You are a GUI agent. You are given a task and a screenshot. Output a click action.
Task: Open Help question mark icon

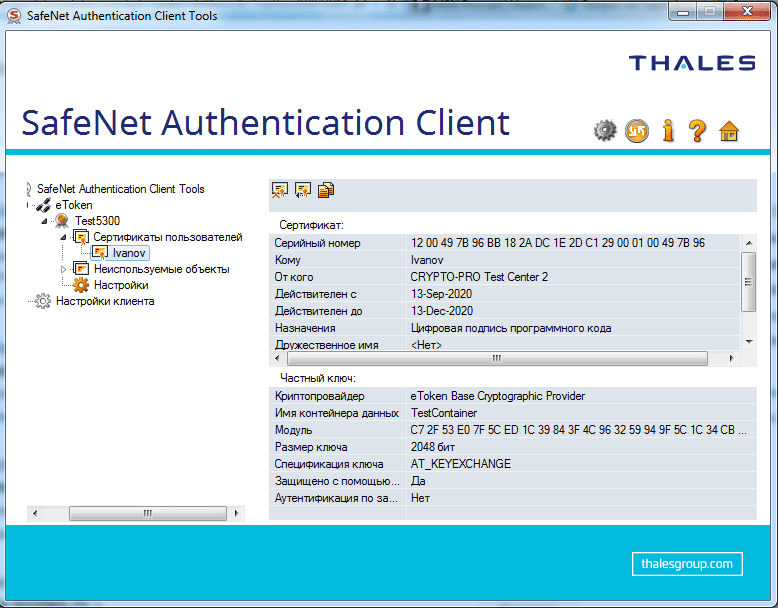pyautogui.click(x=697, y=131)
